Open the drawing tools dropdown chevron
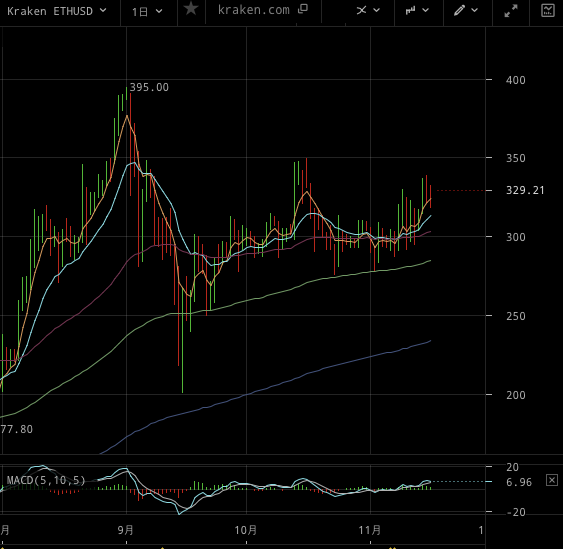Image resolution: width=563 pixels, height=549 pixels. [474, 10]
